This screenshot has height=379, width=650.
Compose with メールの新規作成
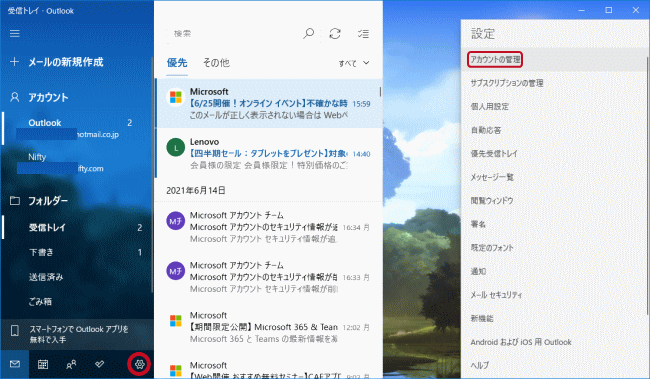[65, 62]
